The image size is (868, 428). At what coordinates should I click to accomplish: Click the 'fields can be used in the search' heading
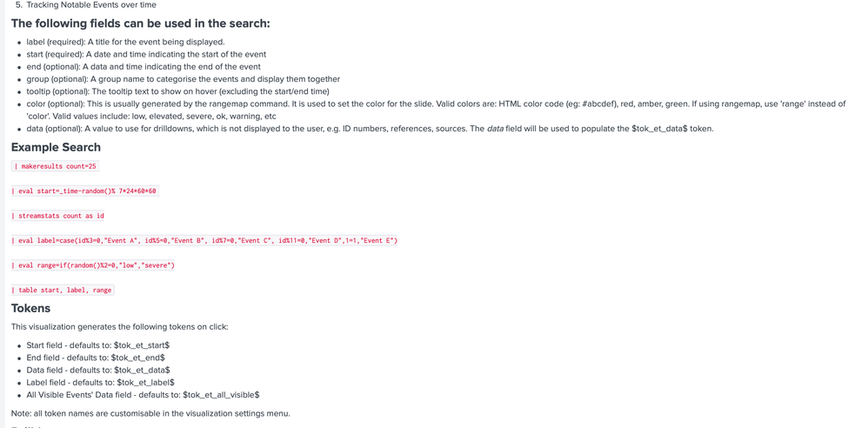(140, 23)
